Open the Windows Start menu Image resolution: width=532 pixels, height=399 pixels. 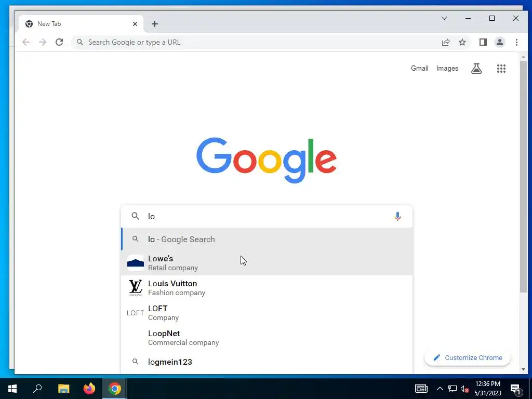coord(12,389)
